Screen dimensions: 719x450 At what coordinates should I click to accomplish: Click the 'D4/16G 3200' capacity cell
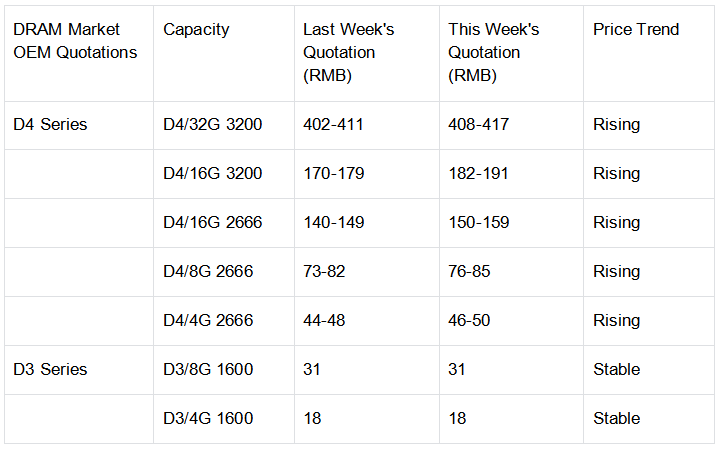212,174
